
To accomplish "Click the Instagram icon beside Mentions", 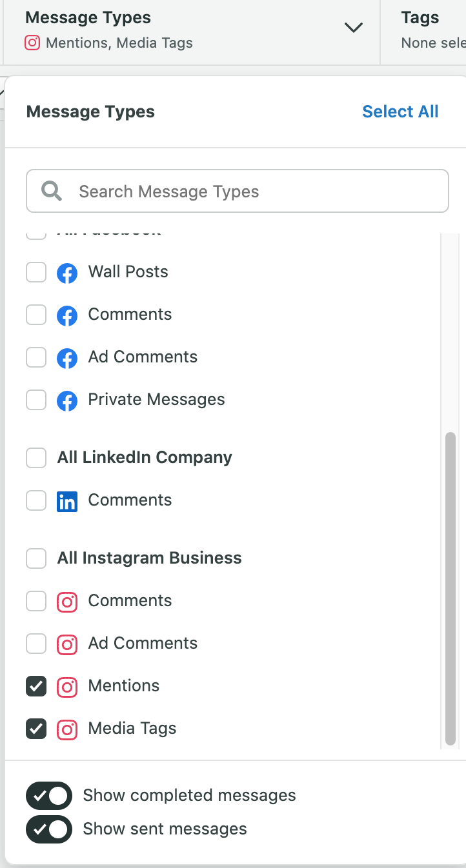I will (67, 687).
